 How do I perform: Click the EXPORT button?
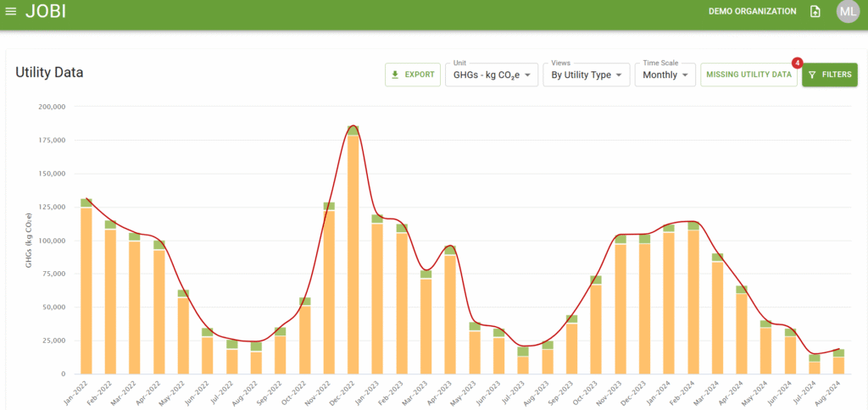click(413, 75)
